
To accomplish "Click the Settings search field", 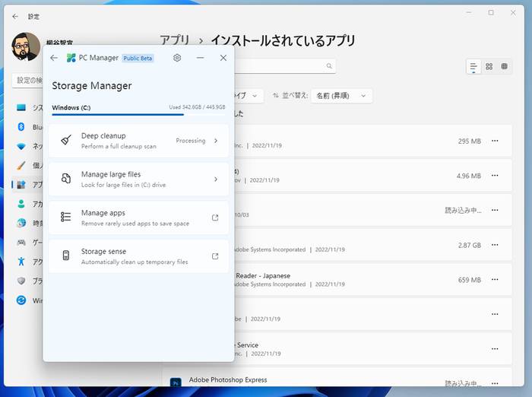I will (x=28, y=81).
